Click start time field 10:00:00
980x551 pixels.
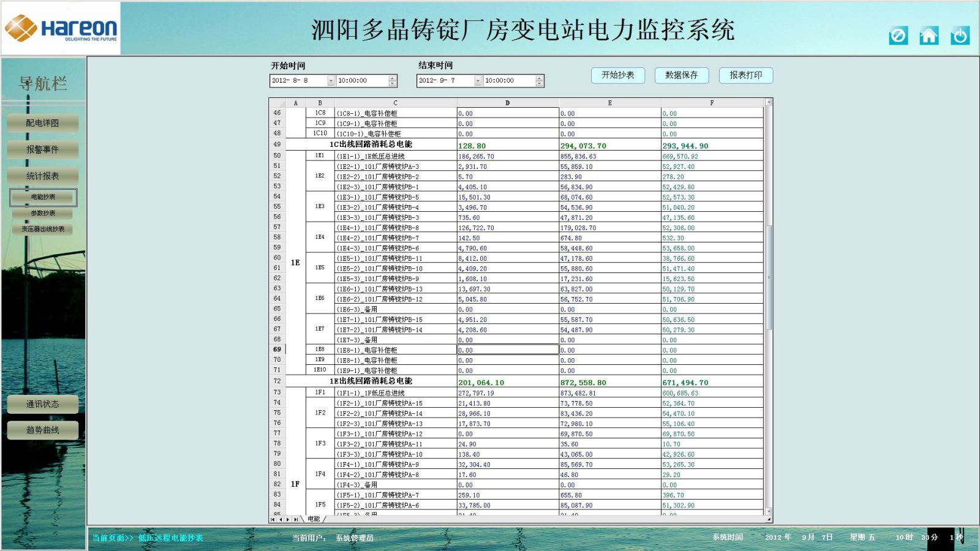click(x=363, y=81)
